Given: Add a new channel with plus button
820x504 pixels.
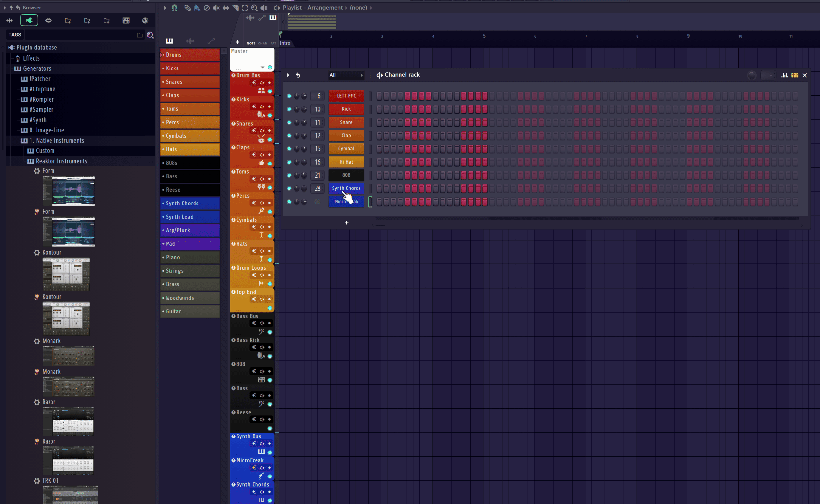Looking at the screenshot, I should 347,223.
